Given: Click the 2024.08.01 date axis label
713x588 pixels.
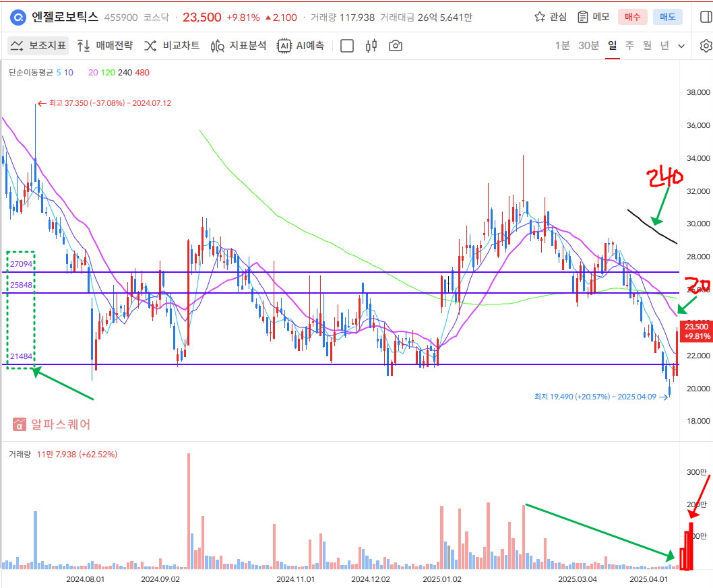Looking at the screenshot, I should (85, 579).
